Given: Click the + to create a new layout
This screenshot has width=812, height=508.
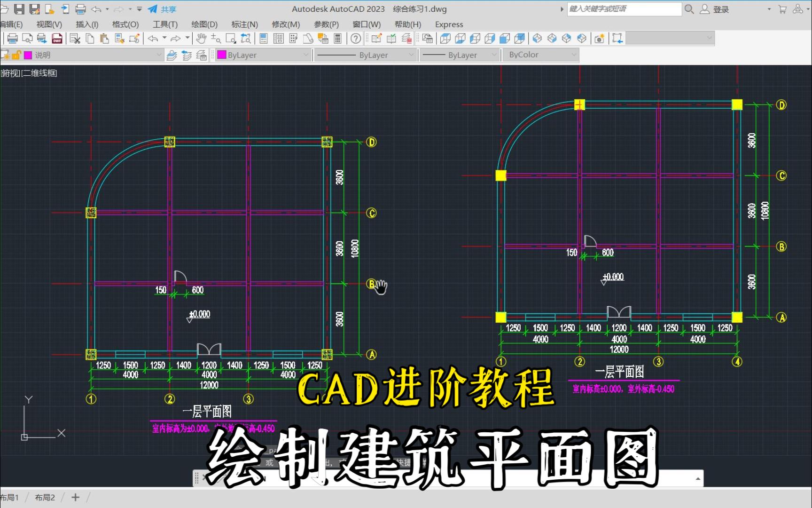Looking at the screenshot, I should pos(75,497).
